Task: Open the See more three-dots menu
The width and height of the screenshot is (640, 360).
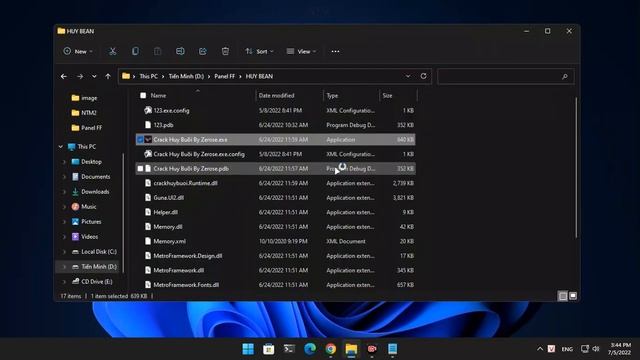Action: [335, 51]
